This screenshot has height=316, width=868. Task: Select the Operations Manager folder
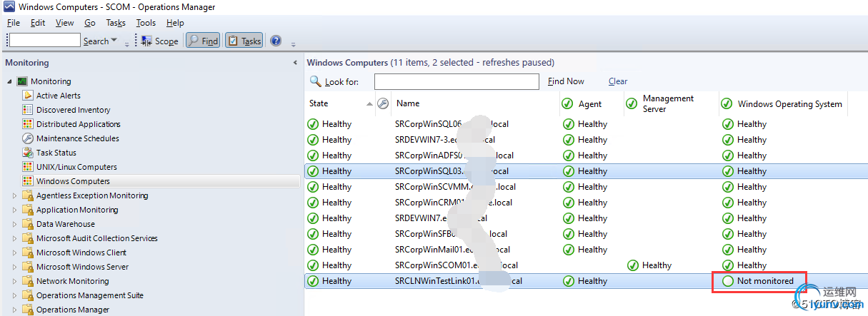(x=73, y=310)
